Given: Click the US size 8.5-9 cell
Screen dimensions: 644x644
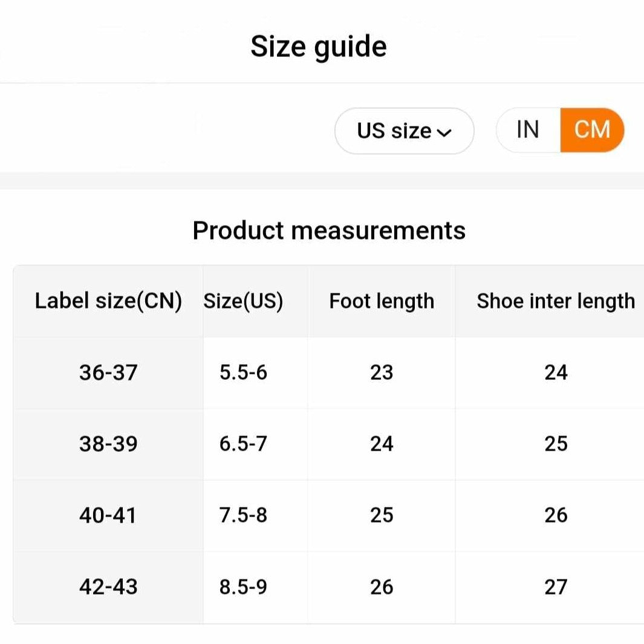Looking at the screenshot, I should tap(243, 587).
